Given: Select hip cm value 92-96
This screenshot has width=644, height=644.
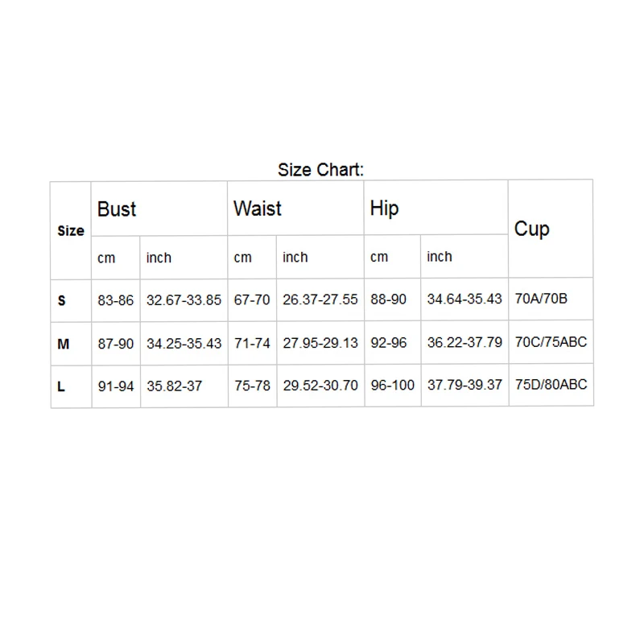Looking at the screenshot, I should point(389,343).
